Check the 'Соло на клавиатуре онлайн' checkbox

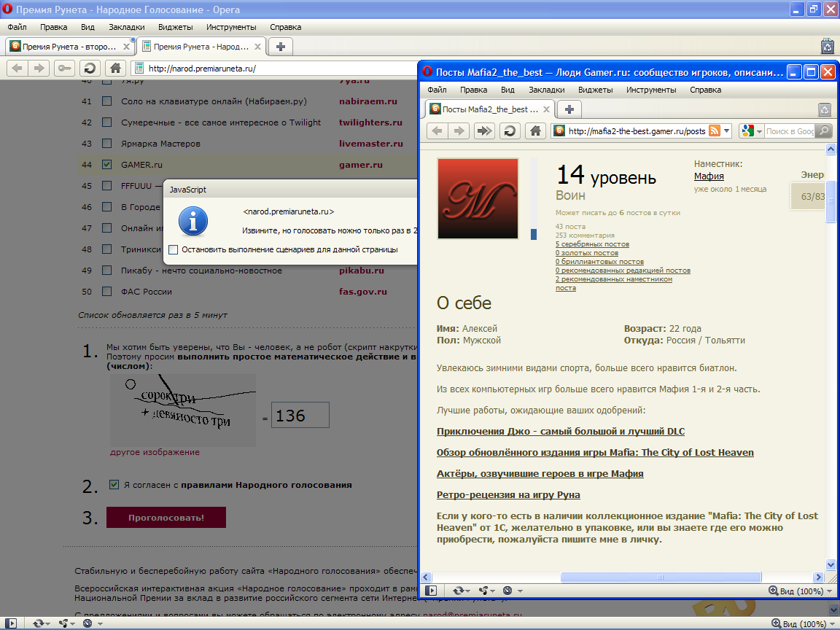tap(107, 101)
